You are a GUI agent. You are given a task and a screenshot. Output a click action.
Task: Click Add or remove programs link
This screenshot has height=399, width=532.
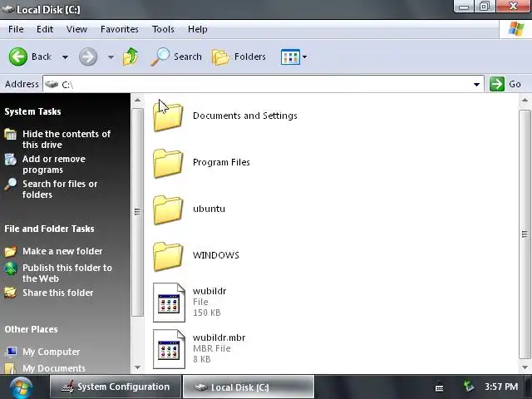click(x=54, y=165)
